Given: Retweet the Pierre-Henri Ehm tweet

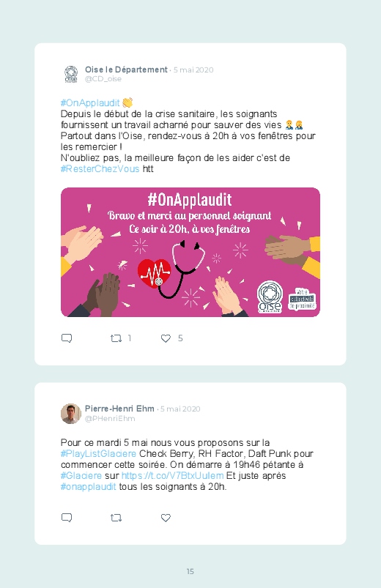Looking at the screenshot, I should pyautogui.click(x=116, y=518).
